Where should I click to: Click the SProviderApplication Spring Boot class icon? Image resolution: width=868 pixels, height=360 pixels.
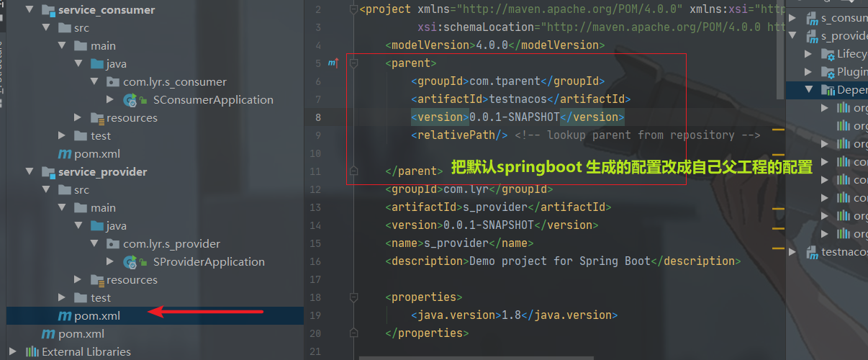130,262
